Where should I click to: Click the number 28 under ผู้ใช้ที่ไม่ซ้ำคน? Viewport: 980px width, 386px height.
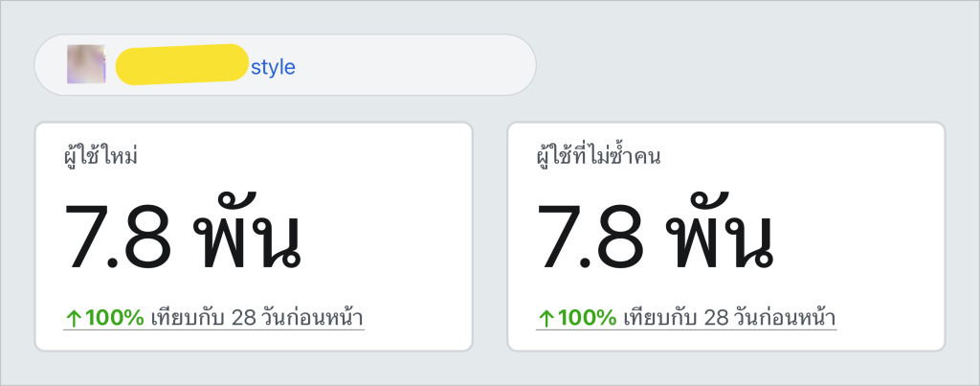(717, 318)
